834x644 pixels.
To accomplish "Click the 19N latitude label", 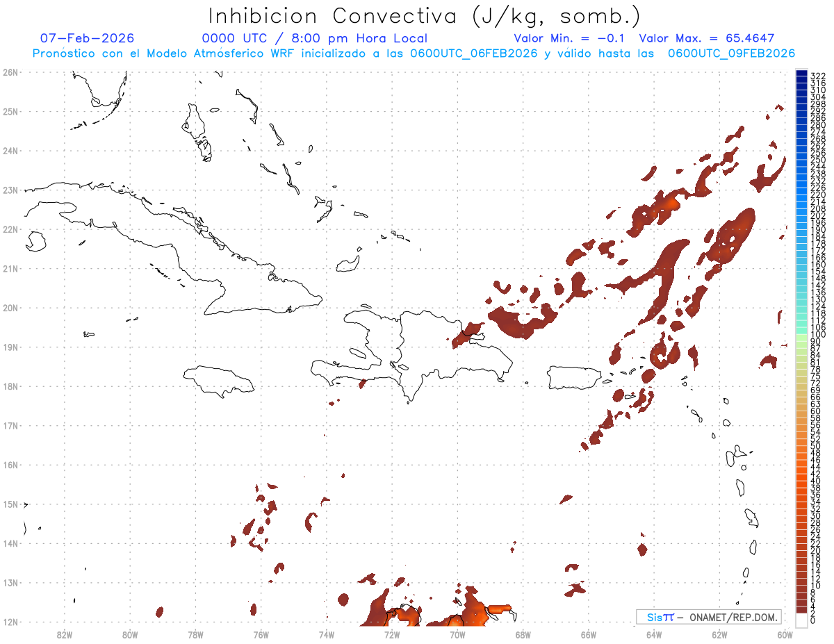I will click(10, 347).
